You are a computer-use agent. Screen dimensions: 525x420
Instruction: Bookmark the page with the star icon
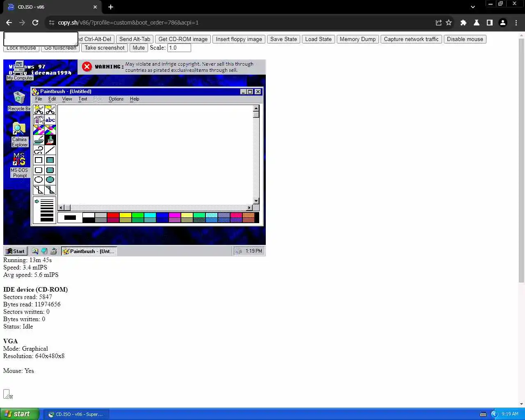449,23
